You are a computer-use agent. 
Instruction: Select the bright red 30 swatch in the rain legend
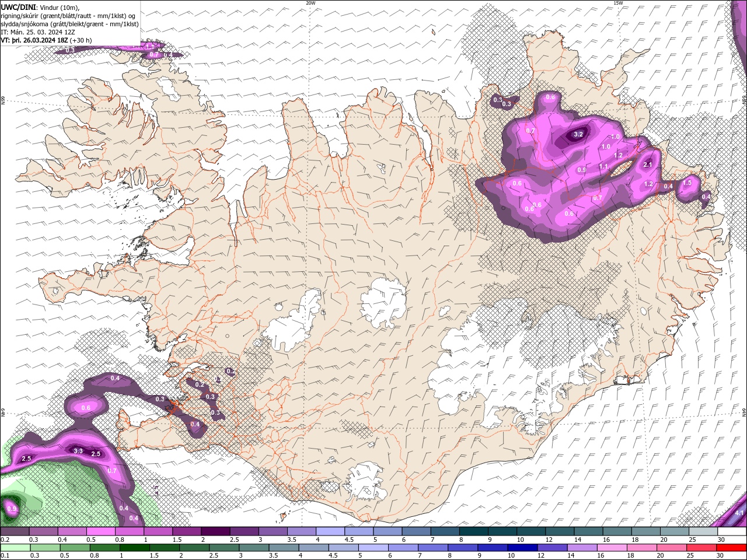[732, 548]
